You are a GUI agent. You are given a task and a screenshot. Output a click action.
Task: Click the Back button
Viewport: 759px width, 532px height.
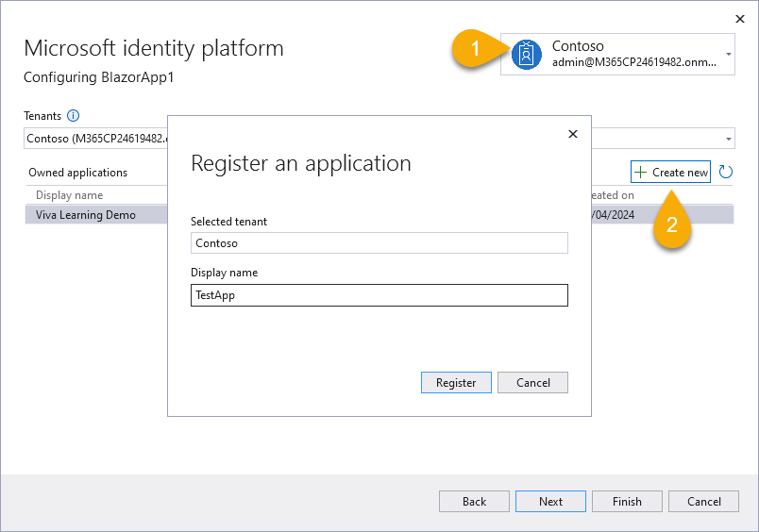pyautogui.click(x=474, y=501)
